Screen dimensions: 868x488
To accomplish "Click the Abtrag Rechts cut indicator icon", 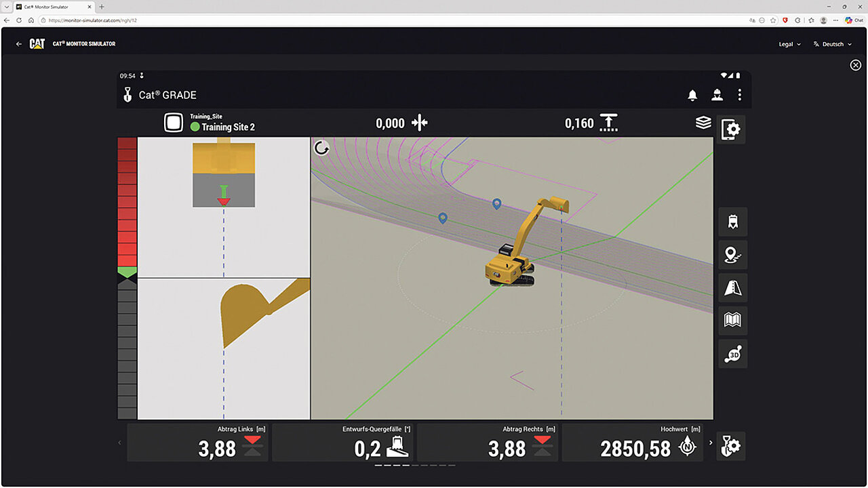I will coord(542,445).
